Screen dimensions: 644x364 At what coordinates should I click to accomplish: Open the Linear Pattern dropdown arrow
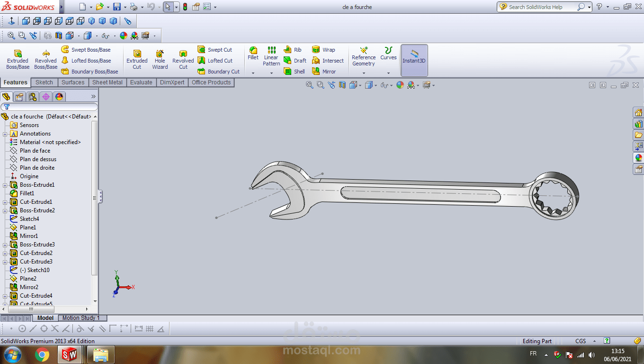pyautogui.click(x=271, y=72)
